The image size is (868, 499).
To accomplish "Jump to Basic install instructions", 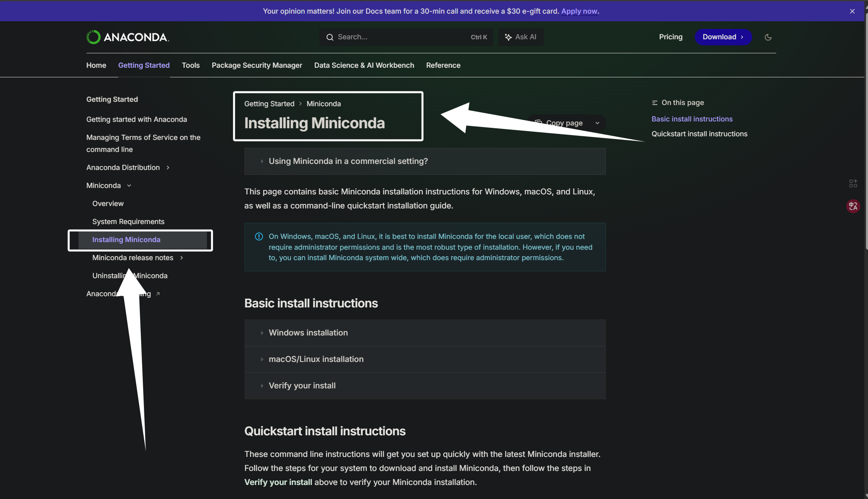I will coord(692,119).
